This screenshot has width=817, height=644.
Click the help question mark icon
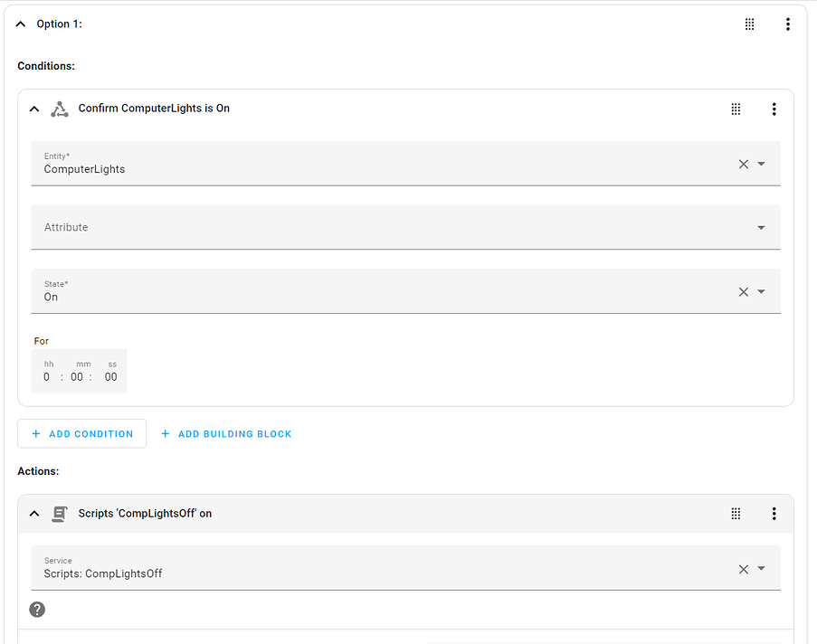click(37, 609)
